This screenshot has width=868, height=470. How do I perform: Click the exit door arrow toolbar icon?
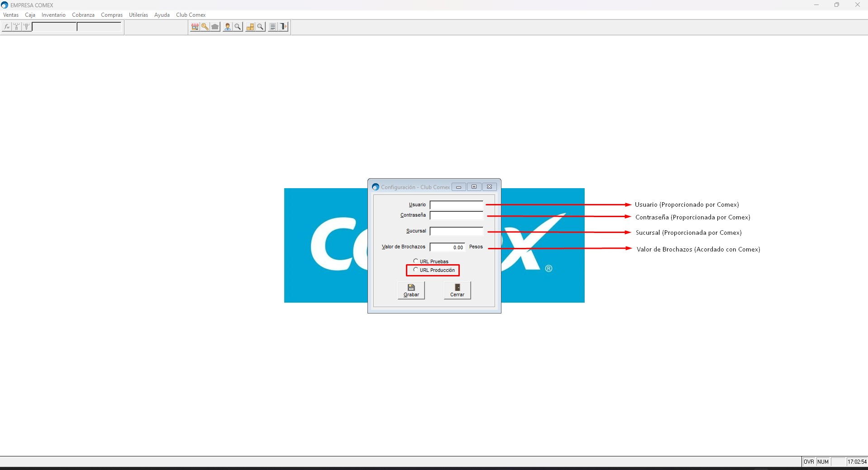[283, 27]
